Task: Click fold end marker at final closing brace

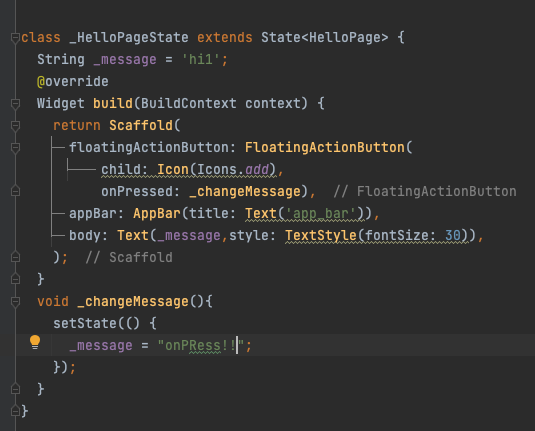Action: click(x=15, y=411)
